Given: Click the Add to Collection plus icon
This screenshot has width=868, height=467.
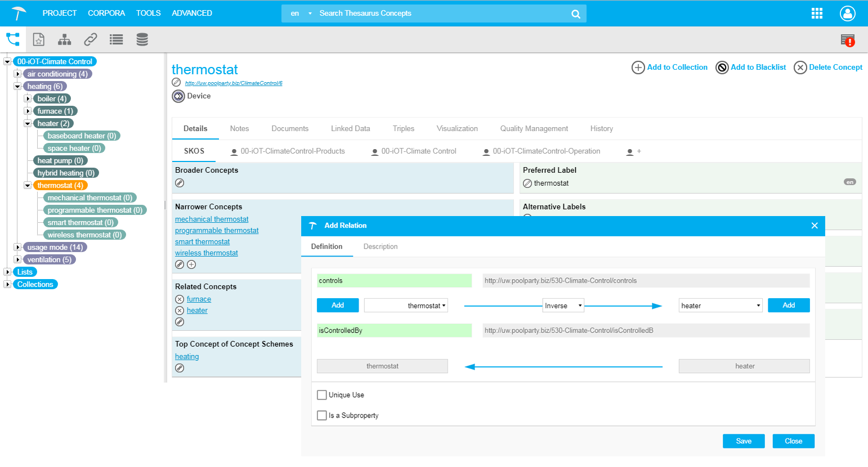Looking at the screenshot, I should (x=638, y=68).
